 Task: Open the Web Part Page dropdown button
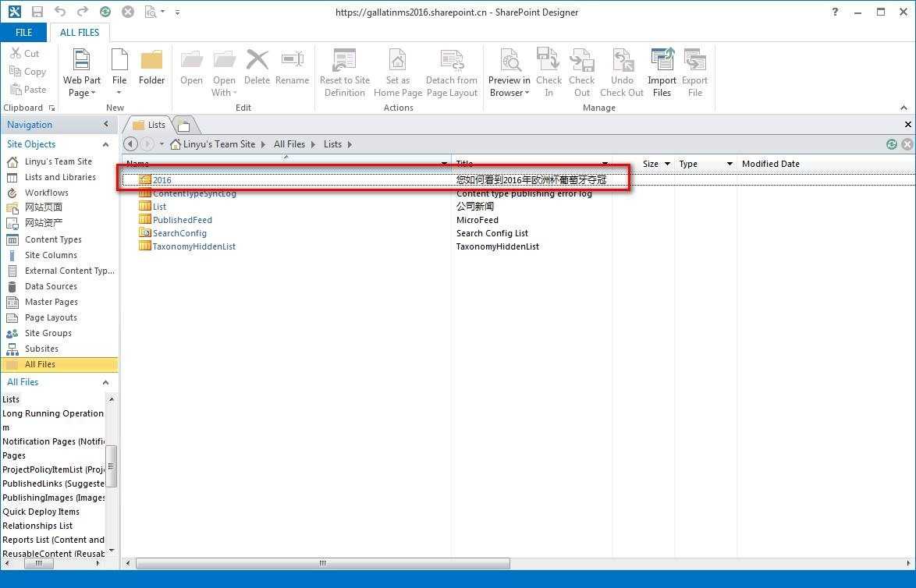81,73
